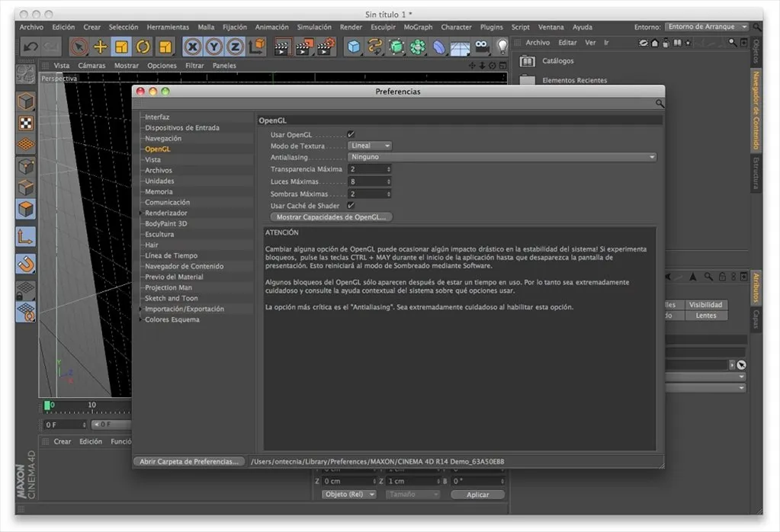Expand Importación/Exportación tree item

[141, 309]
